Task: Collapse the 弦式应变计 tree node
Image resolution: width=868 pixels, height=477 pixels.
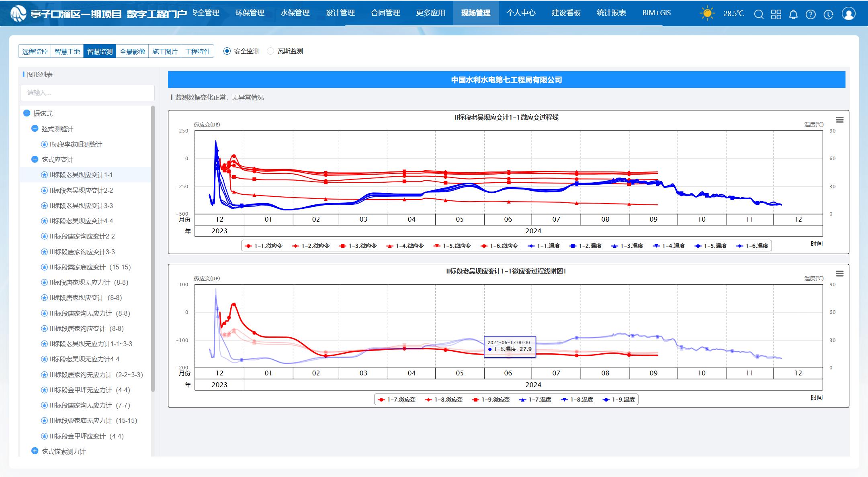Action: [35, 159]
